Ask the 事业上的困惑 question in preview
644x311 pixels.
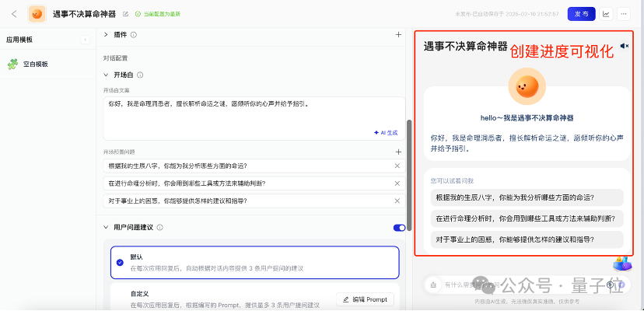tap(527, 239)
